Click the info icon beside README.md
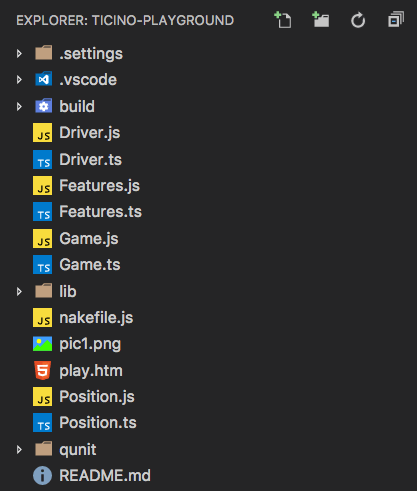Viewport: 417px width, 491px height. tap(42, 475)
